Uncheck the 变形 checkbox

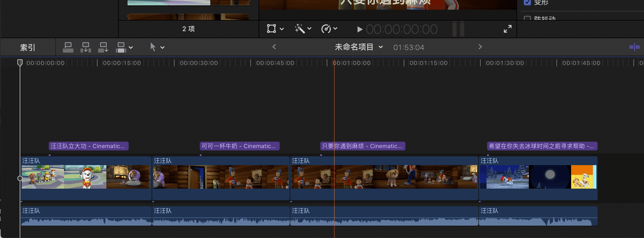pos(527,2)
